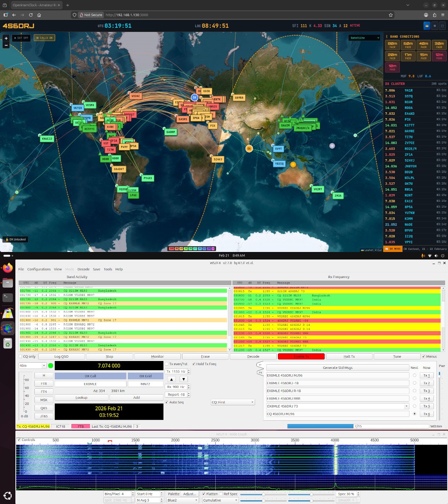This screenshot has width=448, height=504.
Task: Click the Log QSO button
Action: [x=61, y=356]
